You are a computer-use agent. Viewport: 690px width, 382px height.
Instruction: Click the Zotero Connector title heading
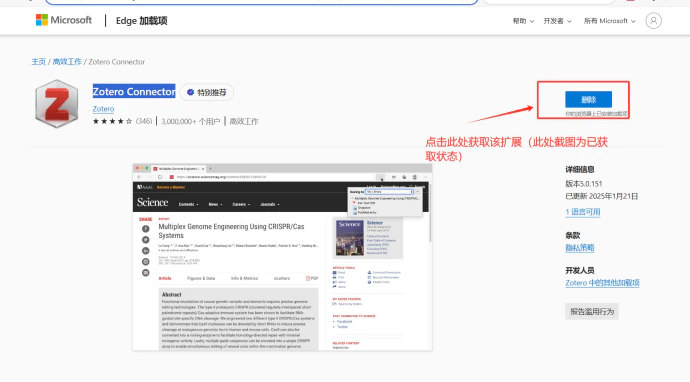134,92
